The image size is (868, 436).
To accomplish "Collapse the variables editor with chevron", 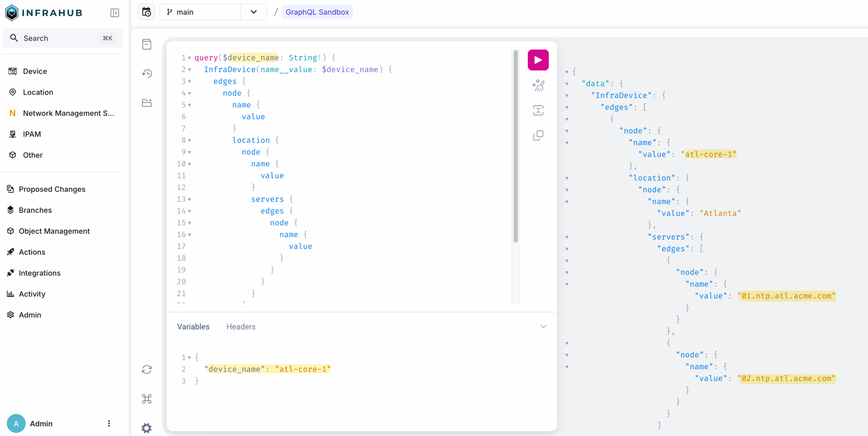I will pyautogui.click(x=543, y=327).
